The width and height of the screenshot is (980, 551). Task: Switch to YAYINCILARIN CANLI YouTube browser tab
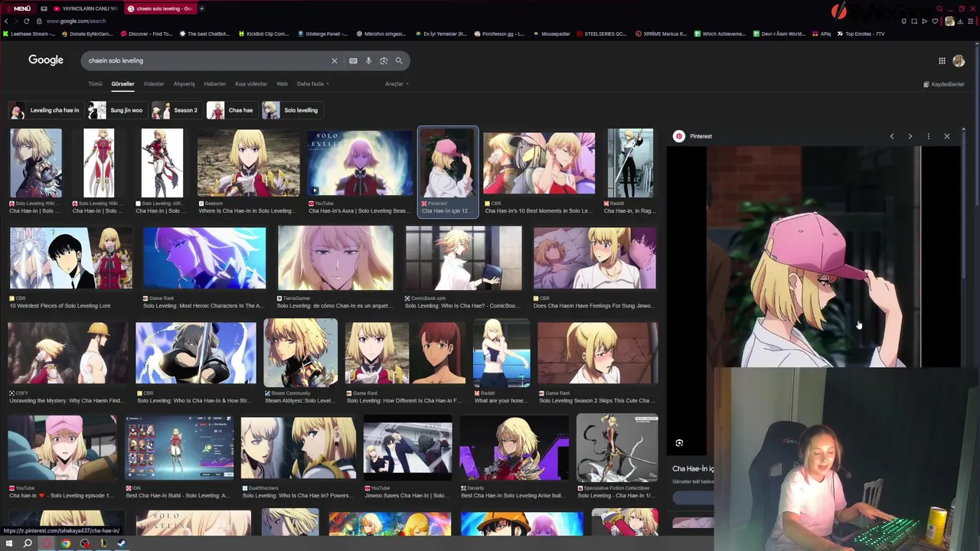(85, 8)
